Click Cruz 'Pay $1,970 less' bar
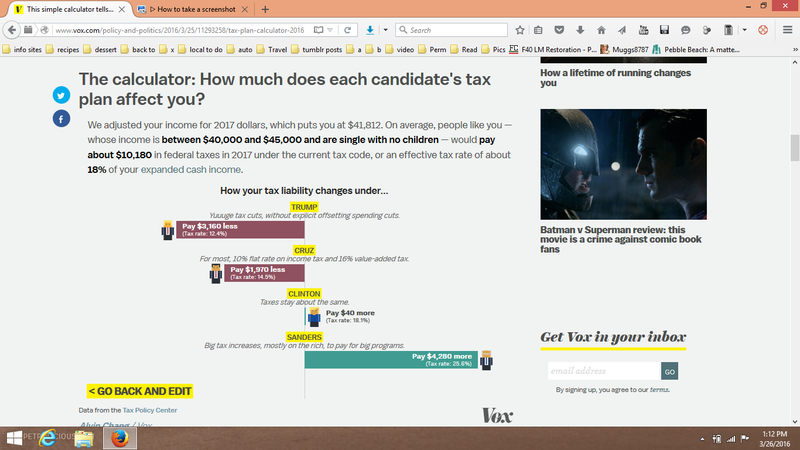 [x=264, y=273]
